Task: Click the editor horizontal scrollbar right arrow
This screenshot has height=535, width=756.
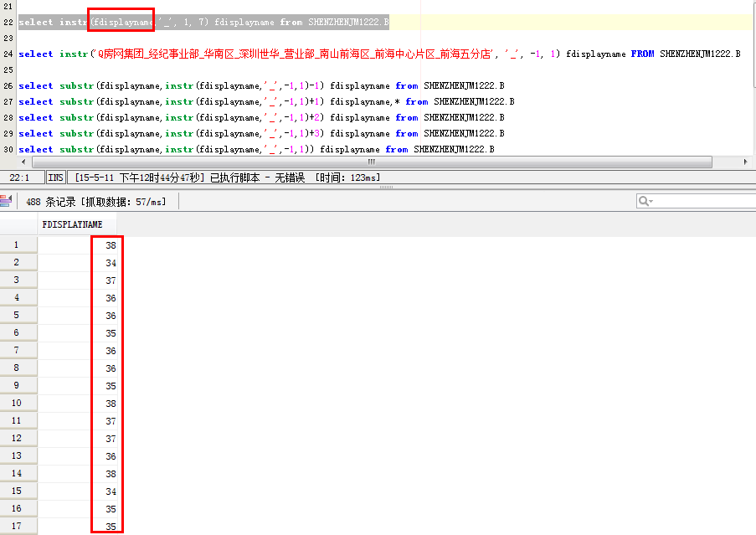Action: (745, 162)
